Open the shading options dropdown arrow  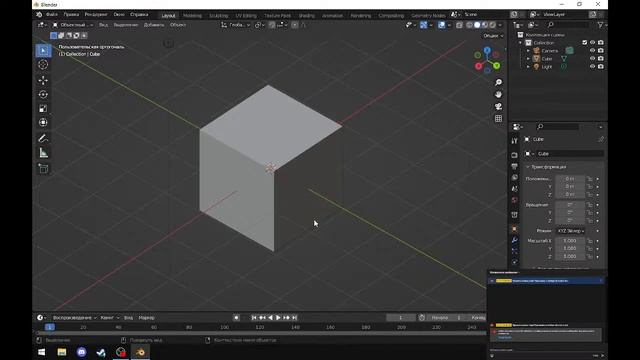500,25
